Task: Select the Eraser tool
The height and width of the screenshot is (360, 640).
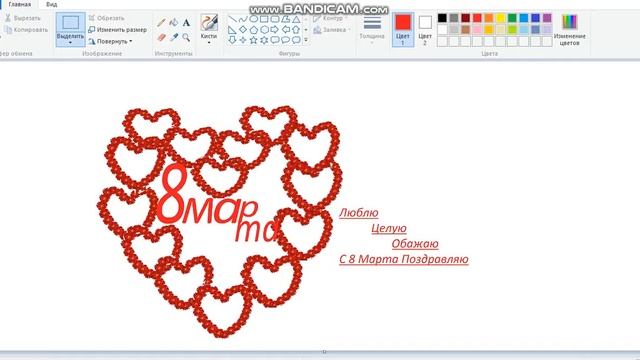Action: pos(161,38)
